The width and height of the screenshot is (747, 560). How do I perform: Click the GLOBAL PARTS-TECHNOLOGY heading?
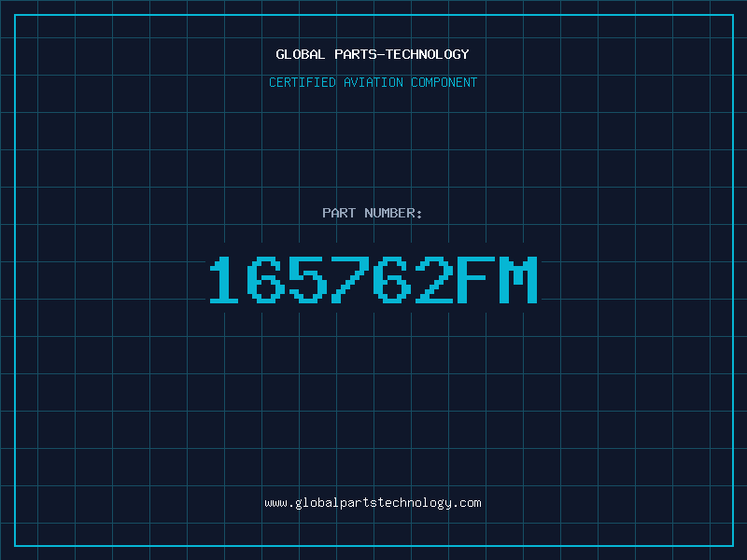point(373,54)
